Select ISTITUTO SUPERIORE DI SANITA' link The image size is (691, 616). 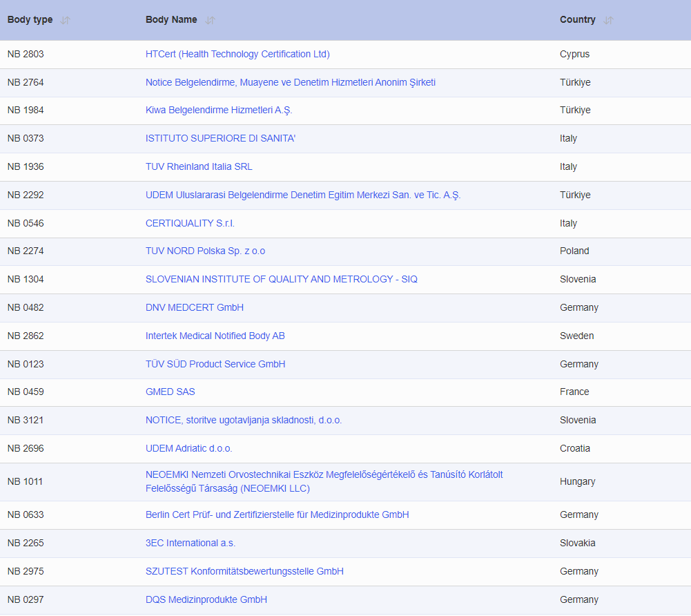pos(220,139)
